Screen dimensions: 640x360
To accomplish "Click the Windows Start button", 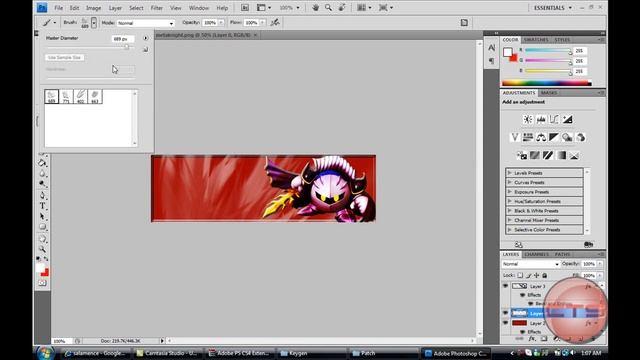I will 45,353.
